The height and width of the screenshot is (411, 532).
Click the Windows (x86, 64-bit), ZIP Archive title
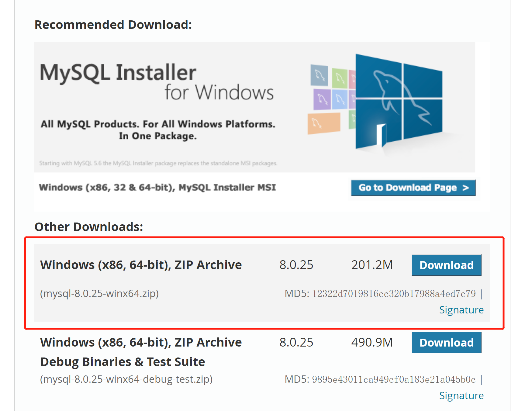pyautogui.click(x=141, y=265)
